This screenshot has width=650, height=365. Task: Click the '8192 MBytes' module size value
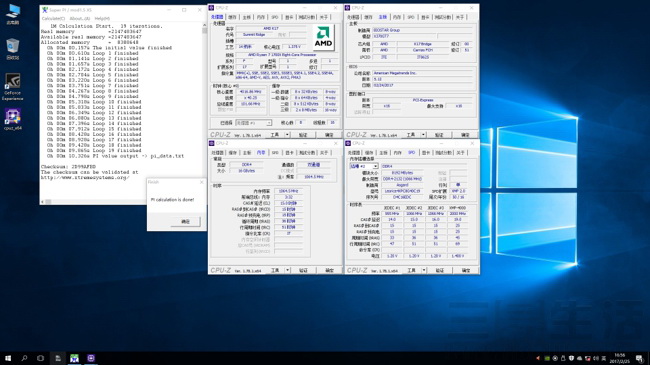point(402,173)
